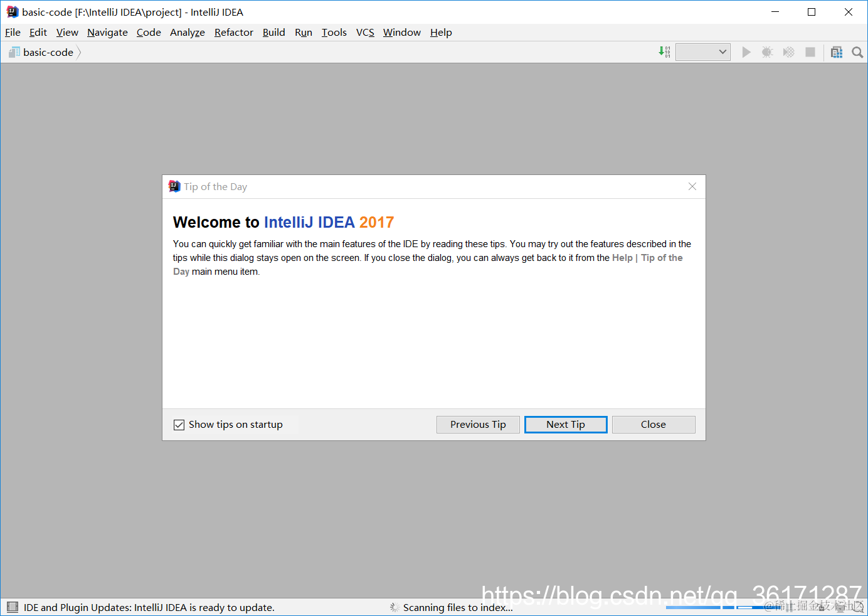Click the Make Project build icon

click(x=665, y=52)
